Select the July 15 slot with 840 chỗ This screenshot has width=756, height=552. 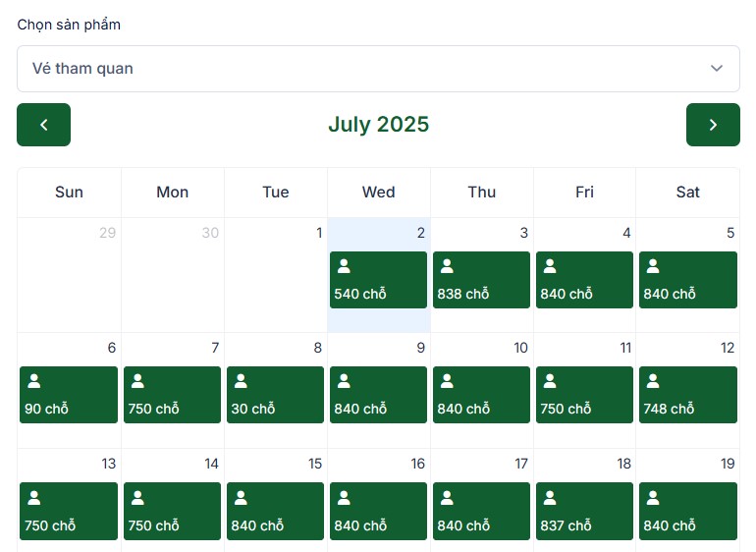coord(275,511)
